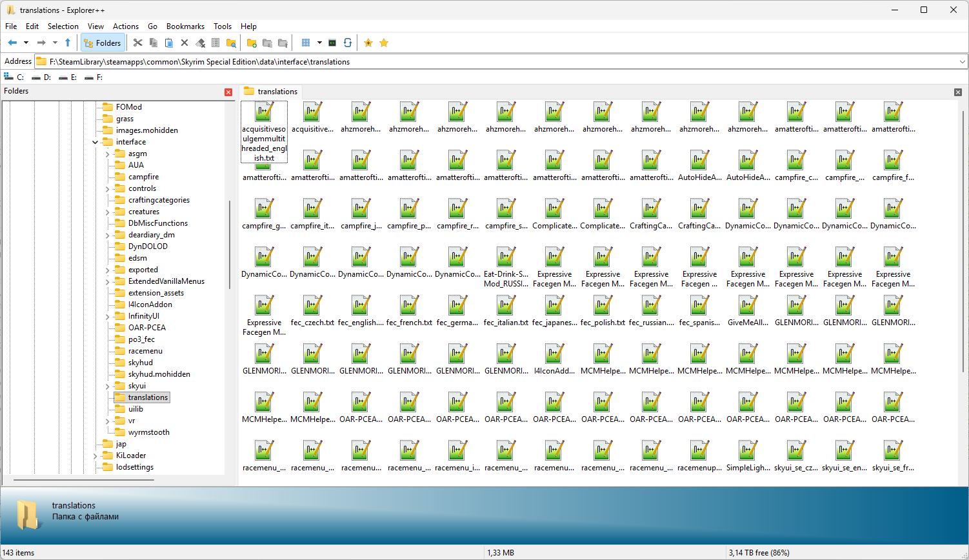The height and width of the screenshot is (560, 969).
Task: Select the lodsettings folder in tree
Action: [134, 467]
